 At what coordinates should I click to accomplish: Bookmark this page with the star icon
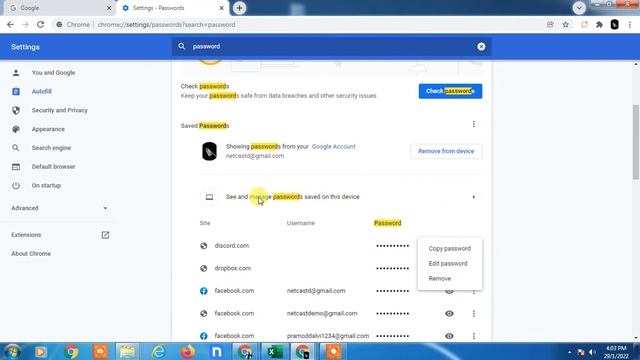566,24
